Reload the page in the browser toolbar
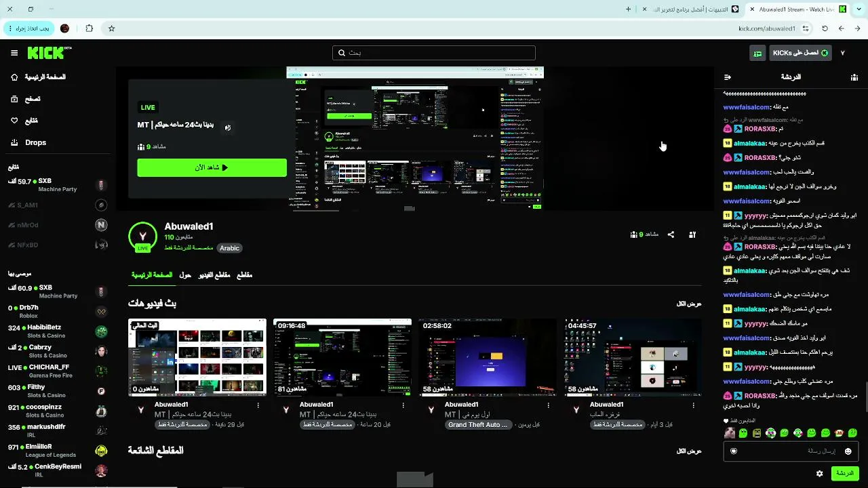Viewport: 868px width, 488px height. point(825,28)
